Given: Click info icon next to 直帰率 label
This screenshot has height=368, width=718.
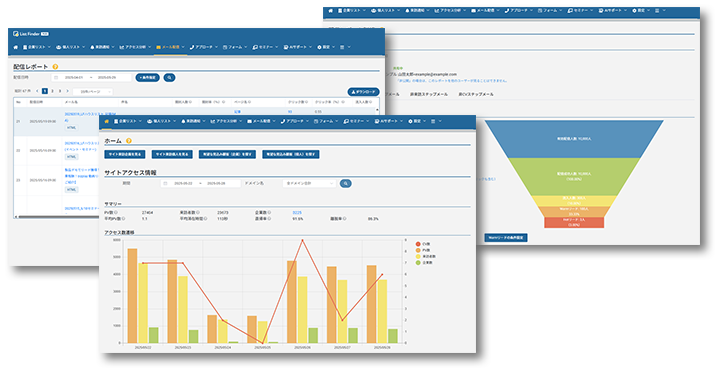Looking at the screenshot, I should (x=269, y=219).
